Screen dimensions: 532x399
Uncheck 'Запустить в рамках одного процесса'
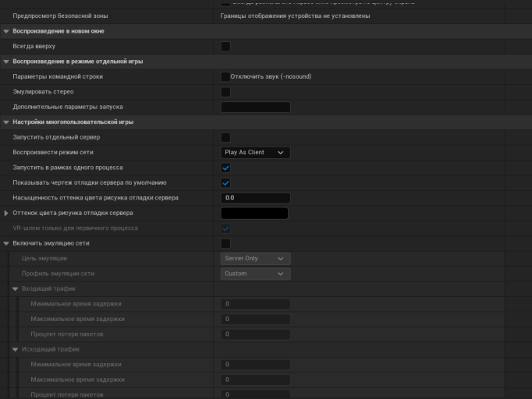pos(225,168)
